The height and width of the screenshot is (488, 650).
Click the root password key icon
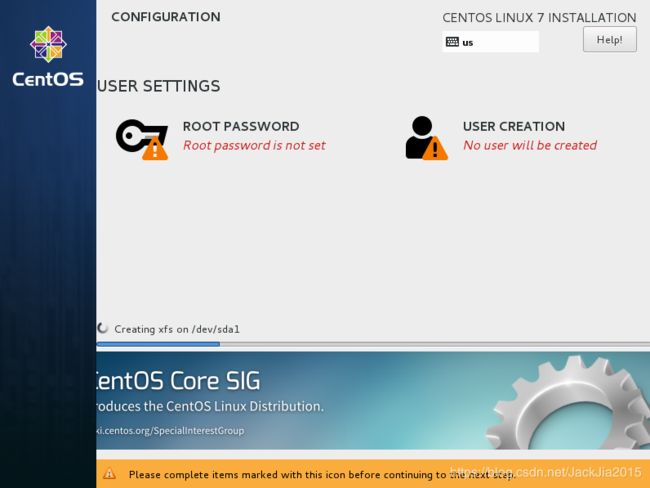(x=142, y=139)
